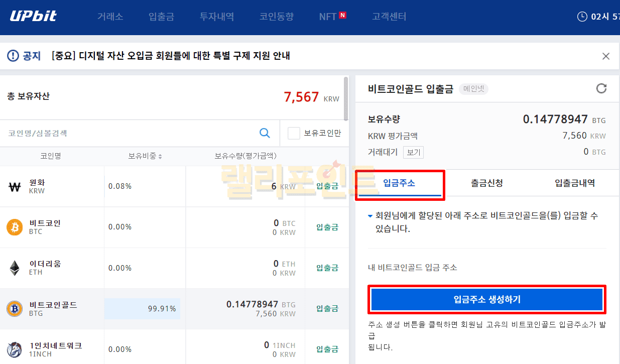Sort by 보유비중 column arrows
Image resolution: width=620 pixels, height=364 pixels.
tap(160, 157)
